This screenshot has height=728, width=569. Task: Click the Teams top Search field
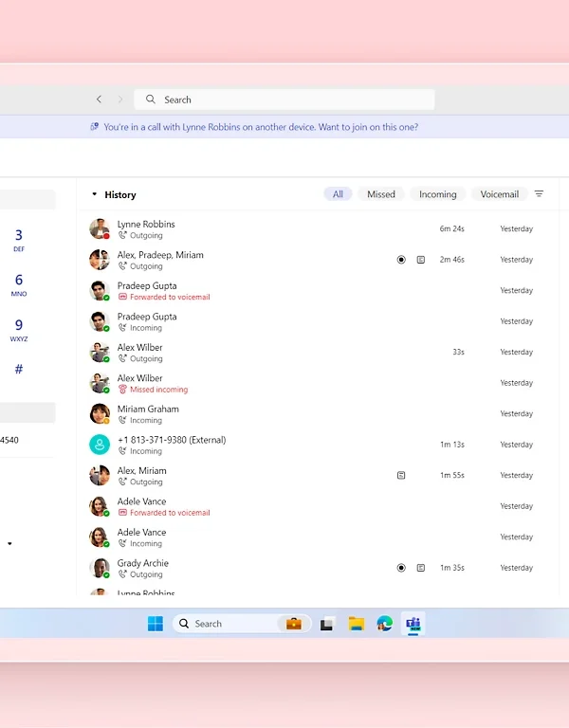click(284, 100)
